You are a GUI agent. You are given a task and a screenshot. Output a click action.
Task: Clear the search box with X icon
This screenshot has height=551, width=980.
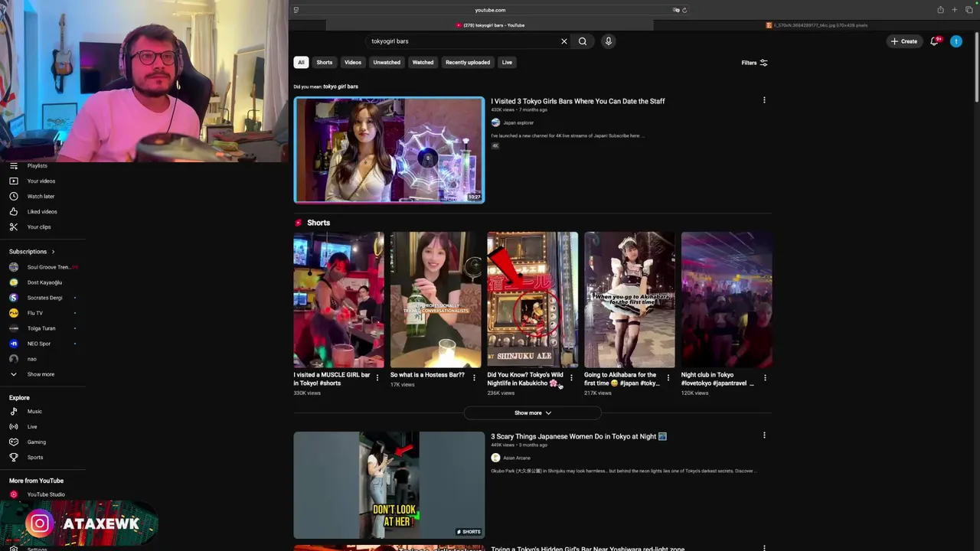(x=564, y=41)
